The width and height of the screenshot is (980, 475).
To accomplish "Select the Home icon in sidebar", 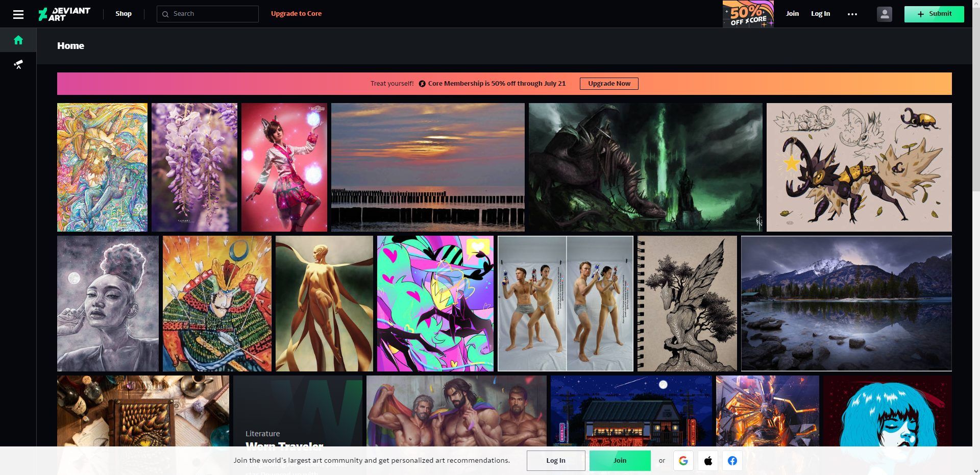I will (18, 40).
